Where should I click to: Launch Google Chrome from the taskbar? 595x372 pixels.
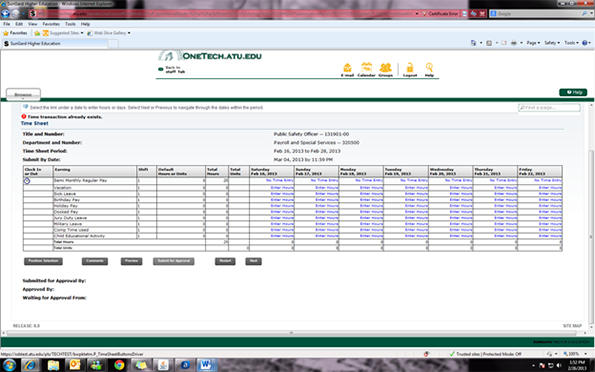pyautogui.click(x=119, y=365)
